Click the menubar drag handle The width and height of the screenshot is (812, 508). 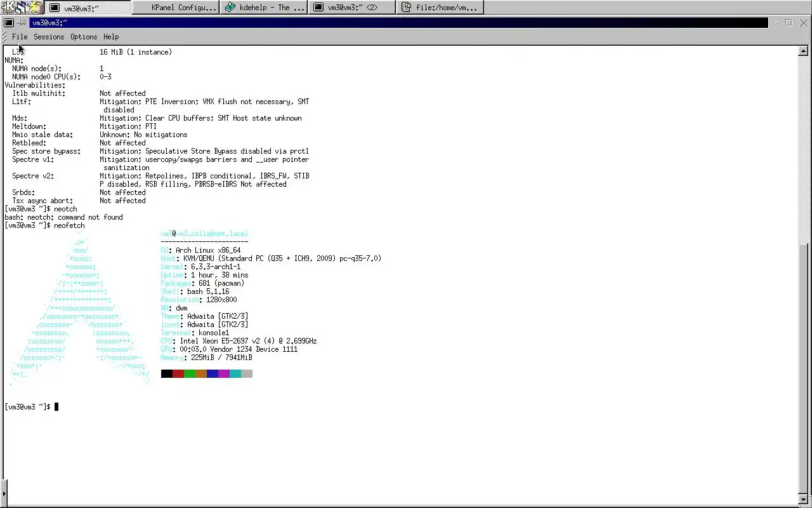[5, 37]
